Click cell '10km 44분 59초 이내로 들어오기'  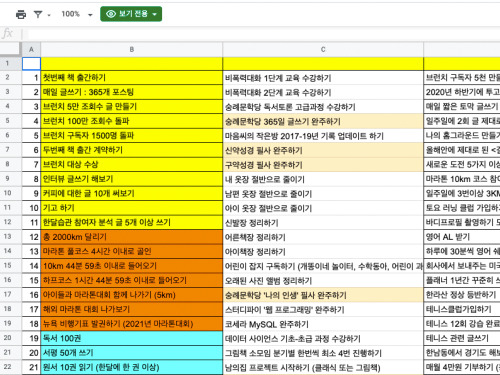point(132,266)
